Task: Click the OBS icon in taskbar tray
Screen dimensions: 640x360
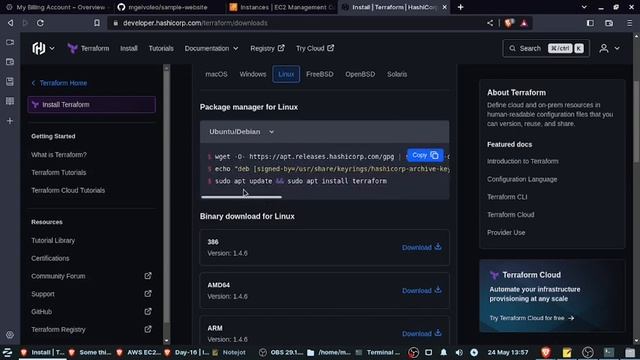Action: [x=413, y=352]
